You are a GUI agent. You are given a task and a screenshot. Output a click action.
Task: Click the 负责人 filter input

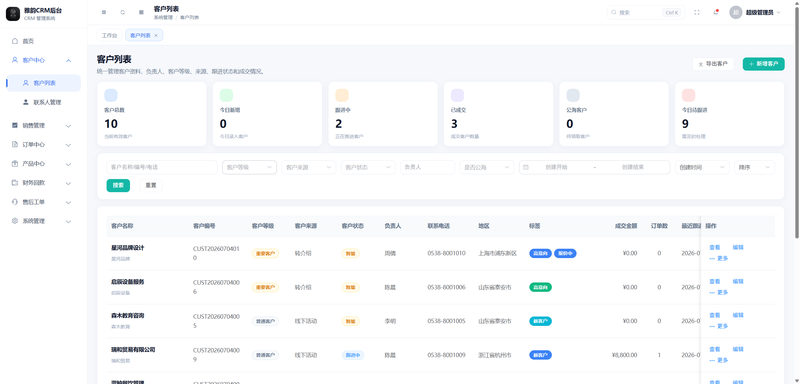pyautogui.click(x=428, y=167)
